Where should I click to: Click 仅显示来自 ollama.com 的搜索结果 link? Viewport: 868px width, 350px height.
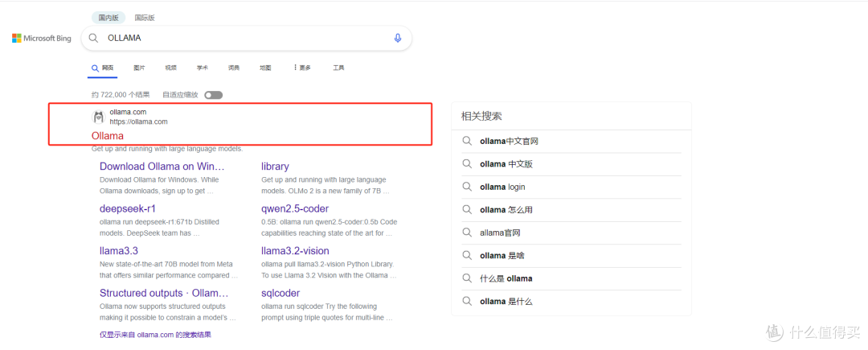155,335
